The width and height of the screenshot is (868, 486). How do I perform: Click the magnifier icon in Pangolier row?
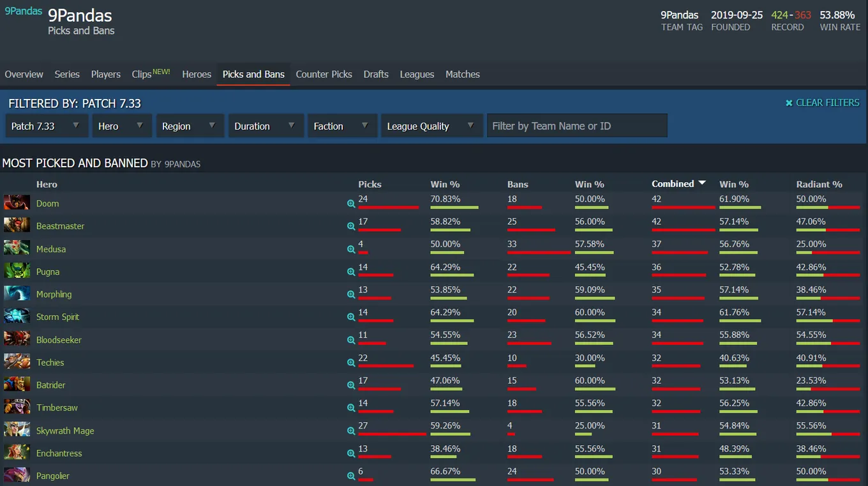351,476
